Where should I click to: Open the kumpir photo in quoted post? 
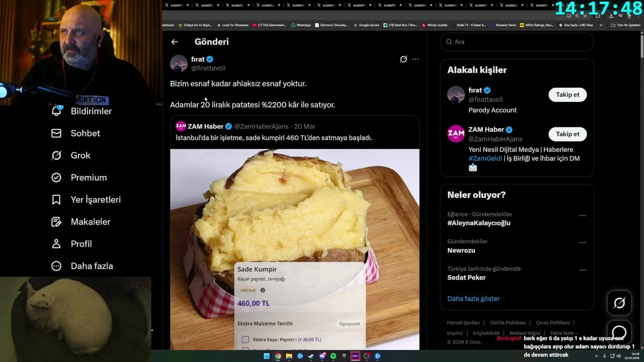[x=294, y=249]
